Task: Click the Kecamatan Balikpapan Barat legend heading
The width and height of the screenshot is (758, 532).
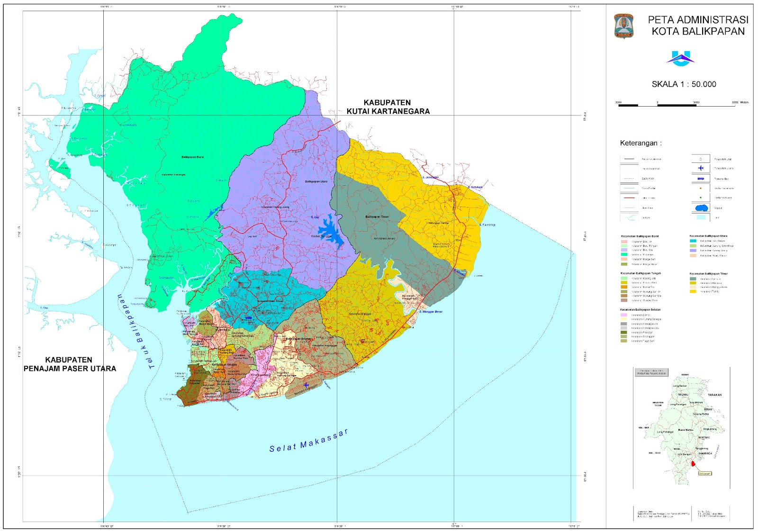Action: pos(640,236)
